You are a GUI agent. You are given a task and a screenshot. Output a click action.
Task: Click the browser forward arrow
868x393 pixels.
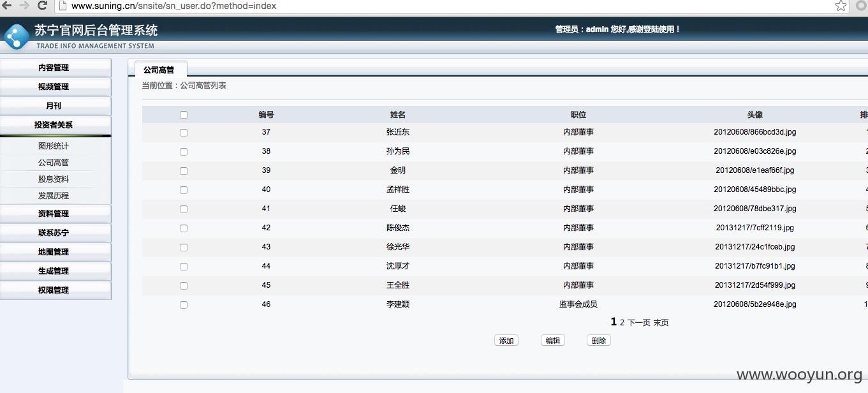coord(24,6)
